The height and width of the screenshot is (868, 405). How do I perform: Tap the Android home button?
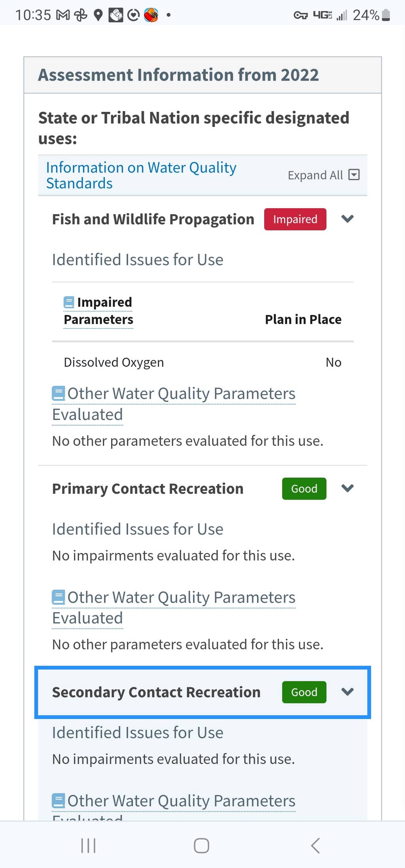[x=201, y=845]
